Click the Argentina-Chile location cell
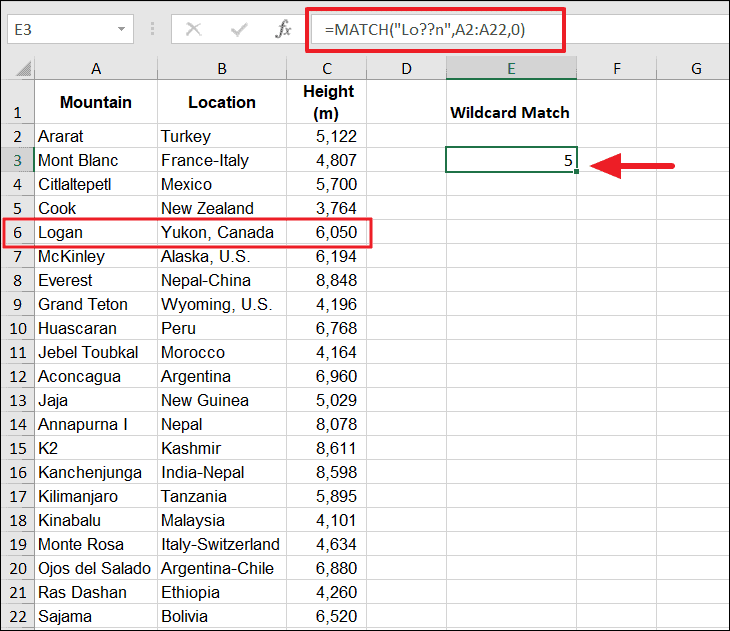This screenshot has width=730, height=631. point(222,568)
